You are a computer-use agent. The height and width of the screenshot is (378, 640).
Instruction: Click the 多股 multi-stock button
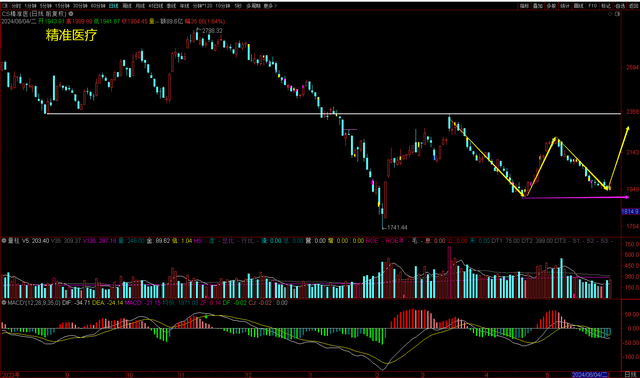click(551, 6)
